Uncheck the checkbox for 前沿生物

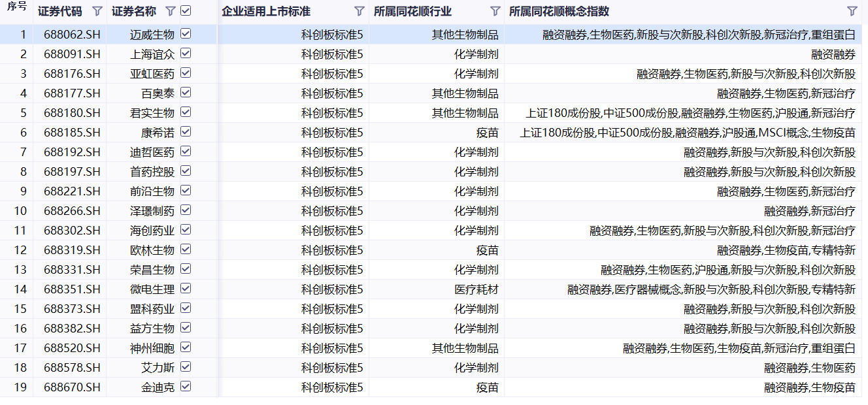tap(186, 191)
